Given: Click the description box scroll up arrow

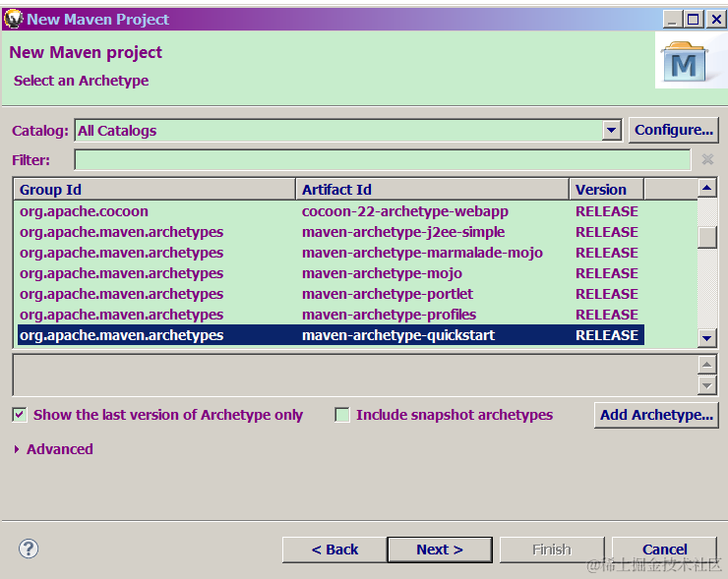Looking at the screenshot, I should coord(707,365).
